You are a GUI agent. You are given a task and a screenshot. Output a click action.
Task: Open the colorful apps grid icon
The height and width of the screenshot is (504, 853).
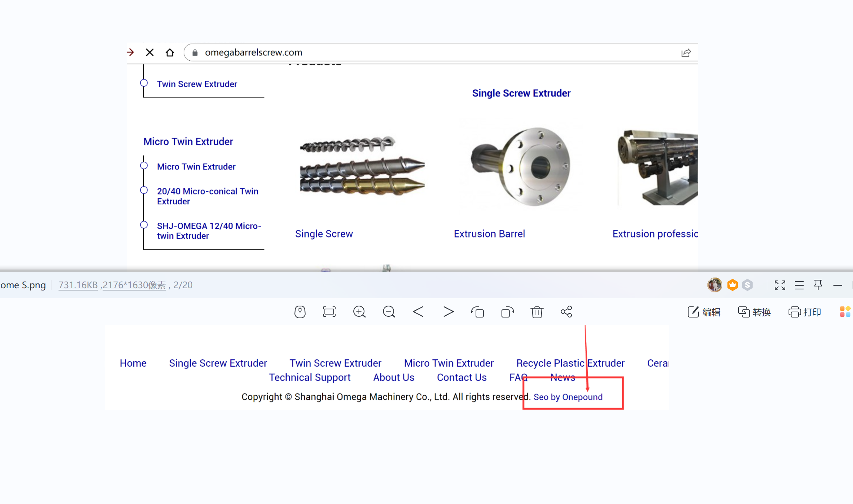(x=845, y=312)
